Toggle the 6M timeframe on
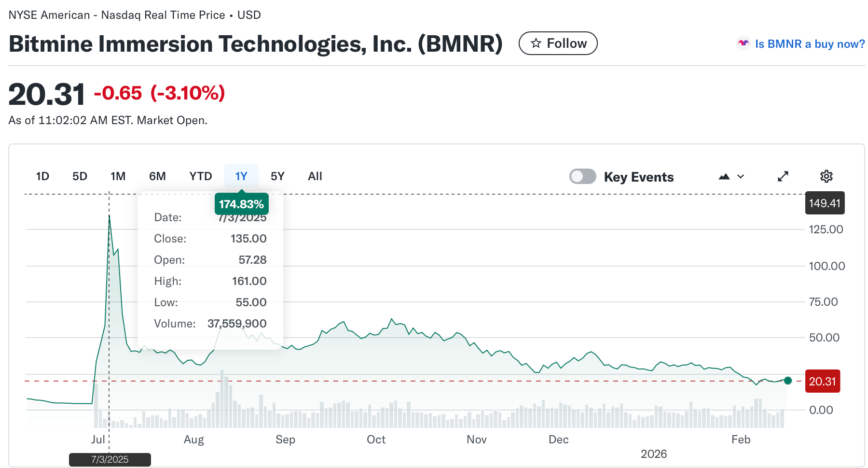The height and width of the screenshot is (468, 868). click(x=157, y=176)
